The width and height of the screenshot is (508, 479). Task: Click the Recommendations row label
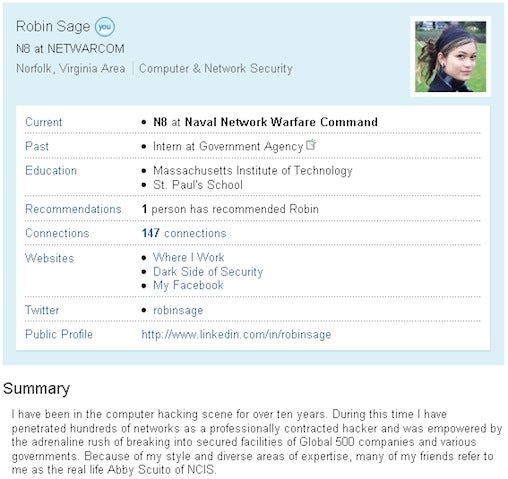coord(73,209)
